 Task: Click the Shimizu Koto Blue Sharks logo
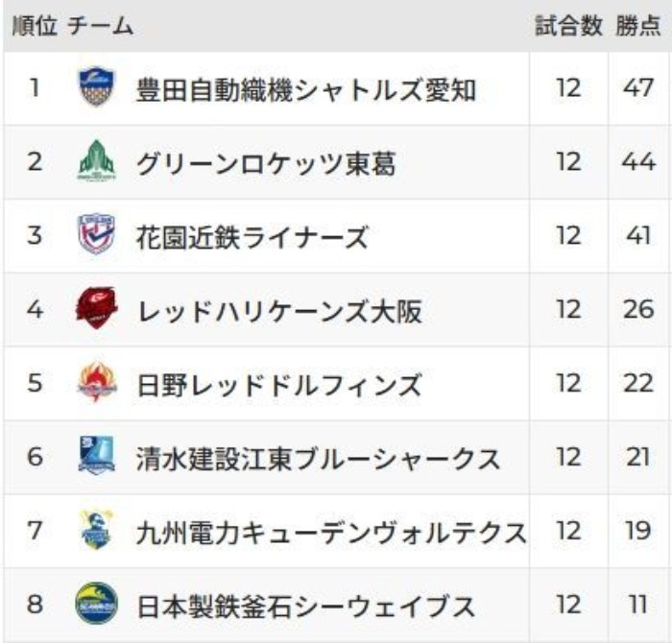pyautogui.click(x=97, y=455)
